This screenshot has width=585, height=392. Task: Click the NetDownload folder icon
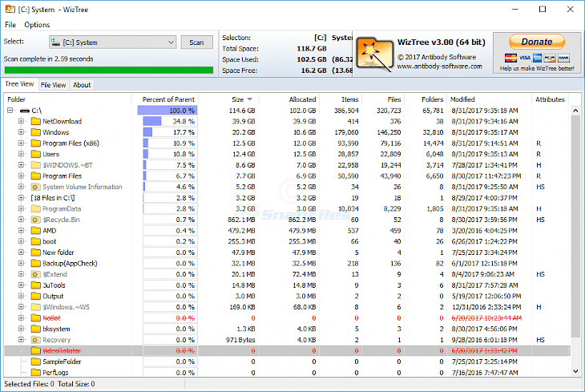click(x=36, y=121)
